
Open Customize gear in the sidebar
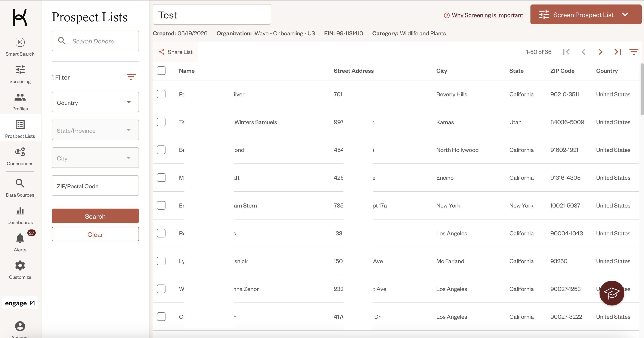(x=20, y=270)
